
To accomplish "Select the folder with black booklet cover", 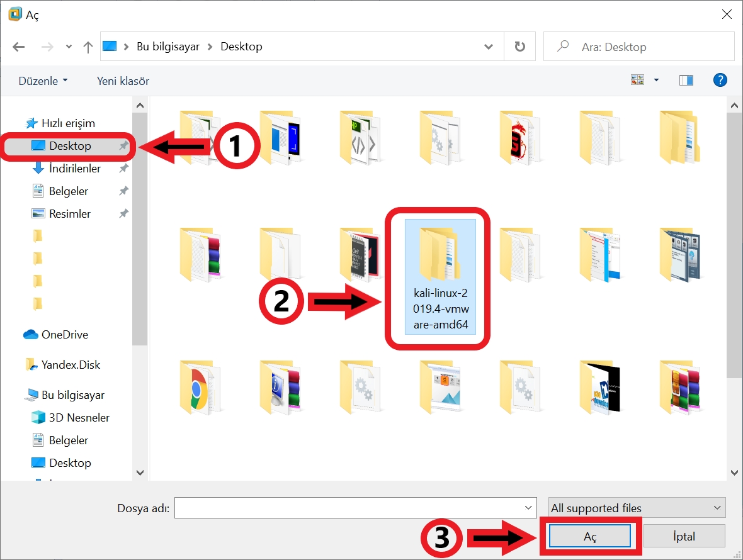I will tap(600, 387).
